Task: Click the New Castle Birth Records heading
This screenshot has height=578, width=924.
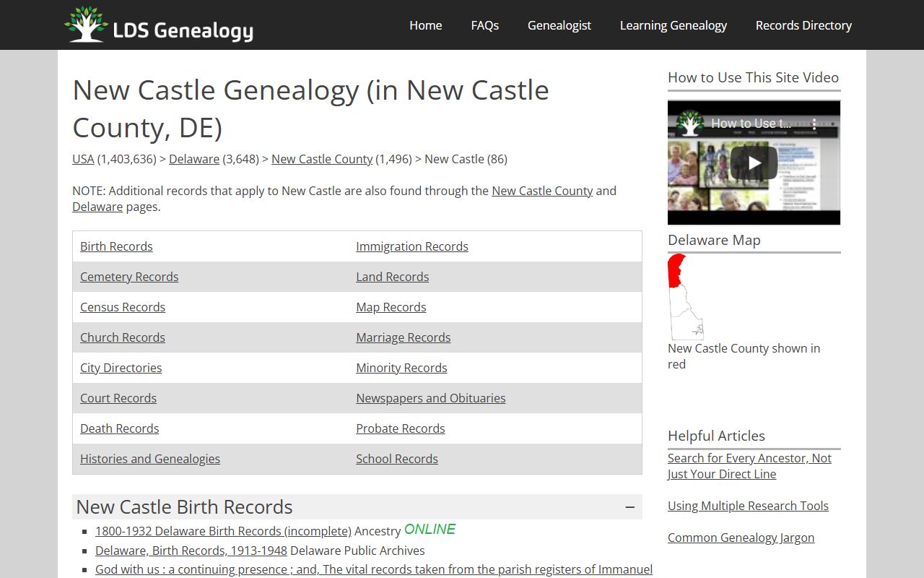Action: (x=184, y=506)
